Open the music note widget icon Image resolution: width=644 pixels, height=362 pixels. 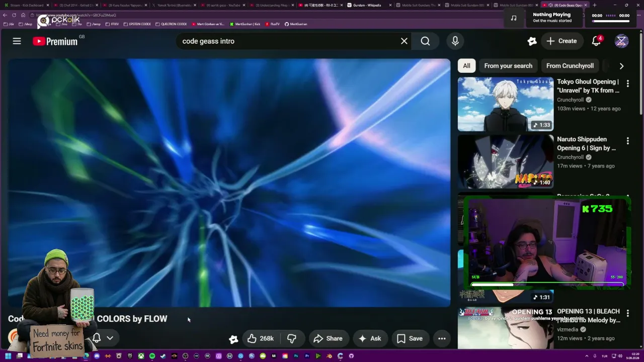(513, 18)
